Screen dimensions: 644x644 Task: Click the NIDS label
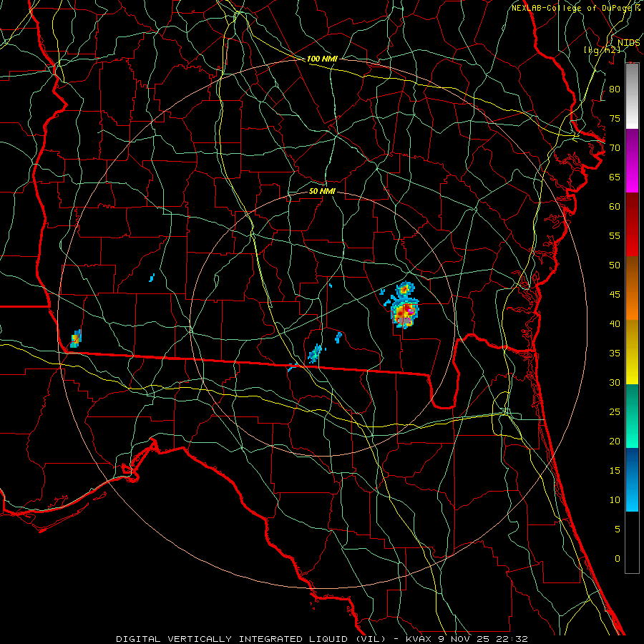[628, 42]
